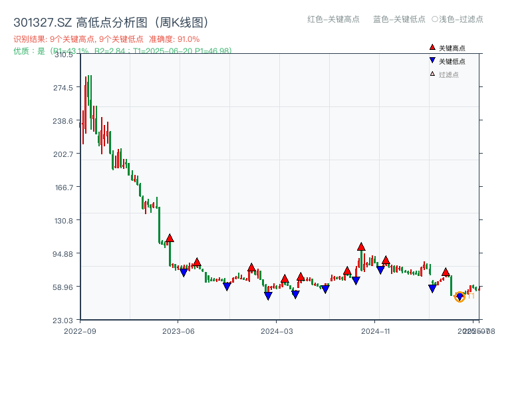Viewport: 532px width, 399px height.
Task: Click the chart title 301327.SZ 高低点分析图
Action: (x=110, y=23)
